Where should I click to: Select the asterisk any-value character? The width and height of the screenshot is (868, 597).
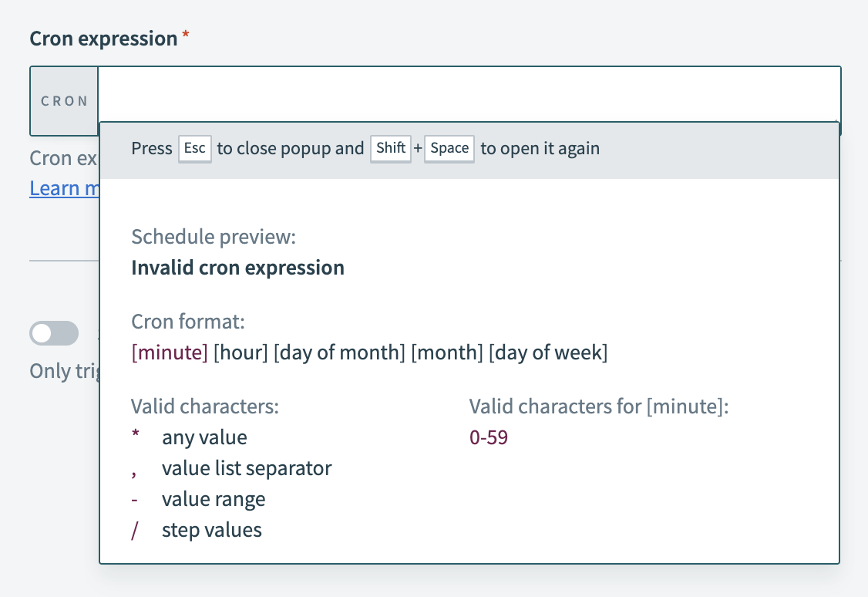136,437
